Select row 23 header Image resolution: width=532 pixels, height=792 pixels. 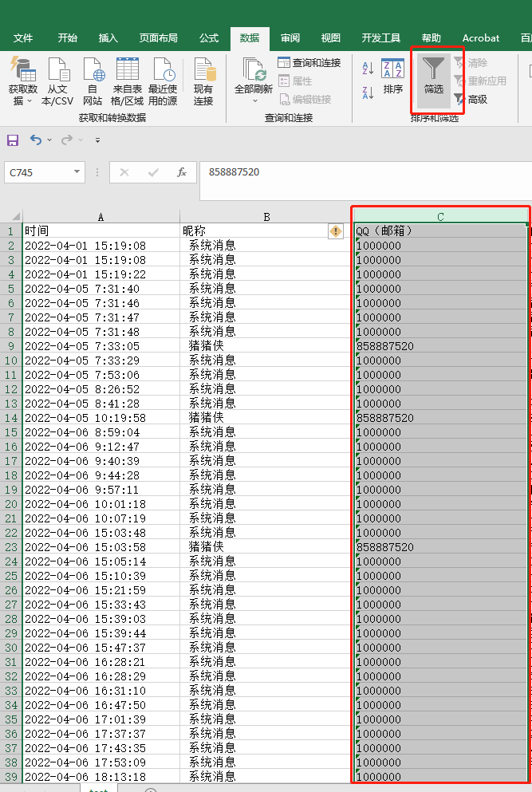click(x=11, y=547)
